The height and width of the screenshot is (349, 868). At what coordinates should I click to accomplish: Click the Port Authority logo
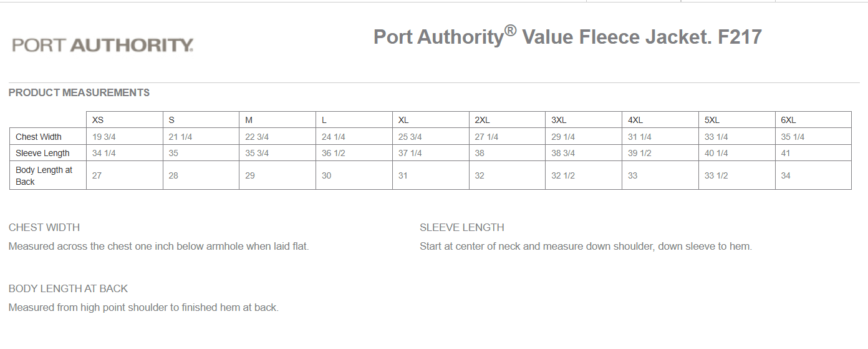[x=103, y=45]
